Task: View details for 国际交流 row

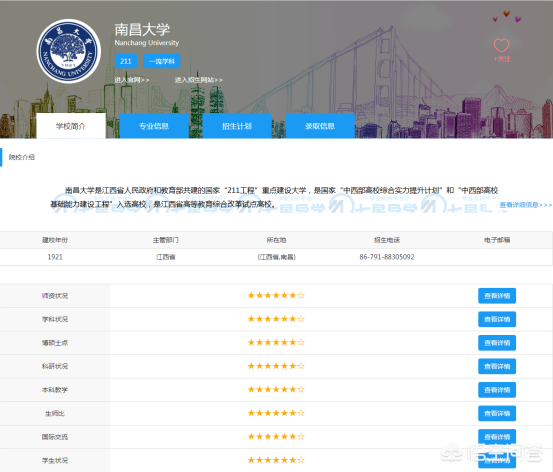Action: (x=497, y=437)
